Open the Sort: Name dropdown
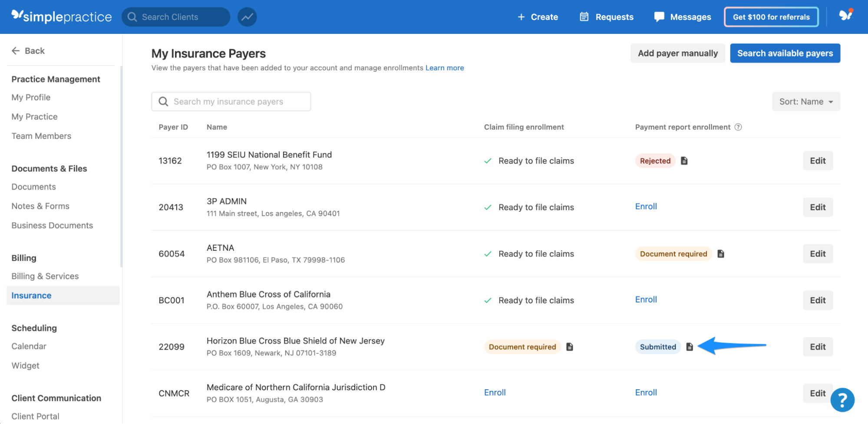The width and height of the screenshot is (868, 424). click(x=806, y=102)
